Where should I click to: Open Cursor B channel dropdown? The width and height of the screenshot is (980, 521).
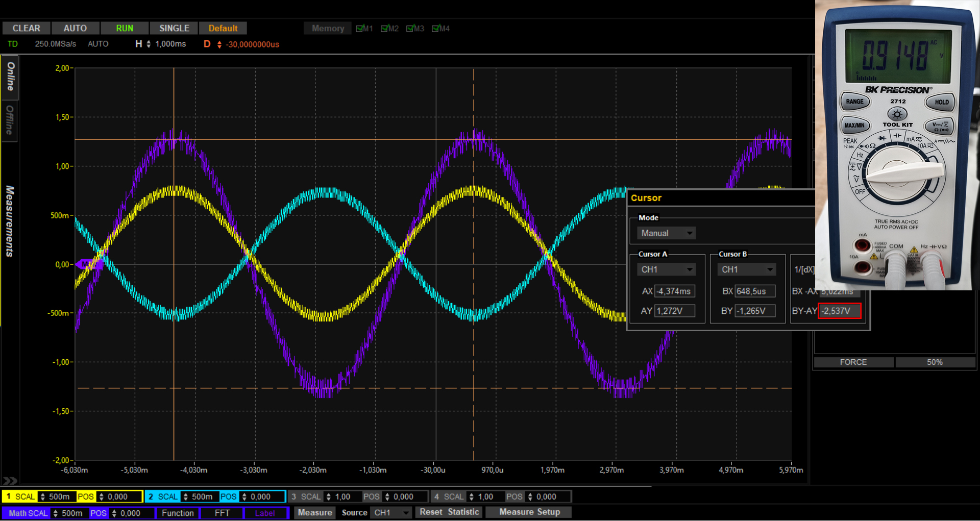pos(746,269)
